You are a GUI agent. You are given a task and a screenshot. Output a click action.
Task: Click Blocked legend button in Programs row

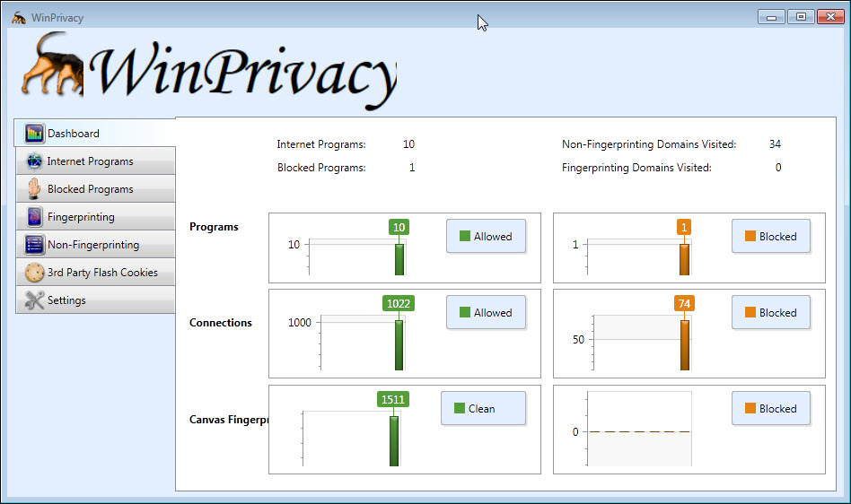(x=771, y=236)
